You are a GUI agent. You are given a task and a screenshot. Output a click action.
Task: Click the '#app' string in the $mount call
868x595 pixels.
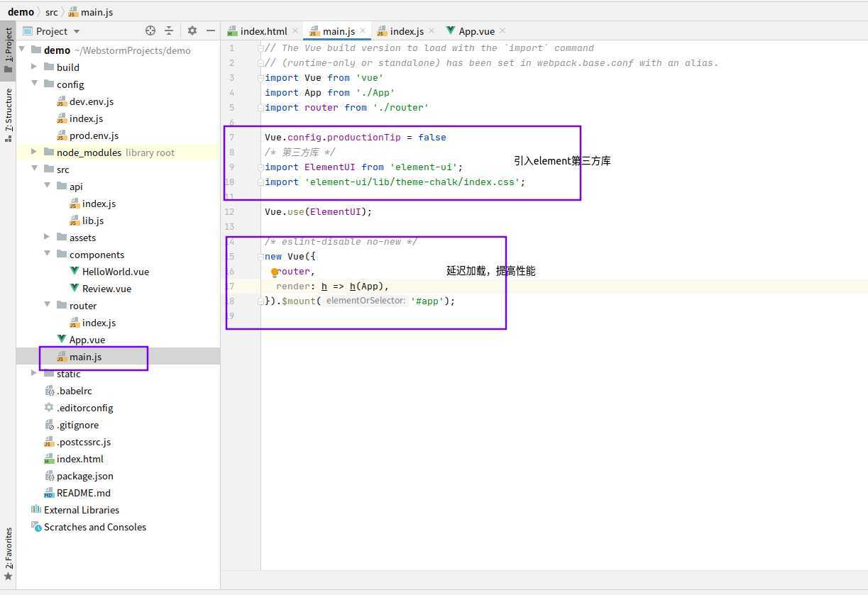[427, 301]
